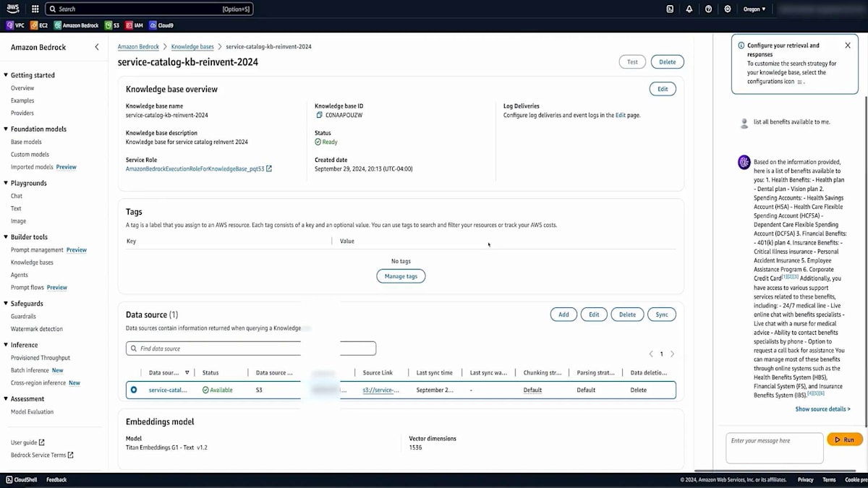Open the AmazonBedrockExecutionRoleForKnowledgeBase service role link

(x=199, y=169)
